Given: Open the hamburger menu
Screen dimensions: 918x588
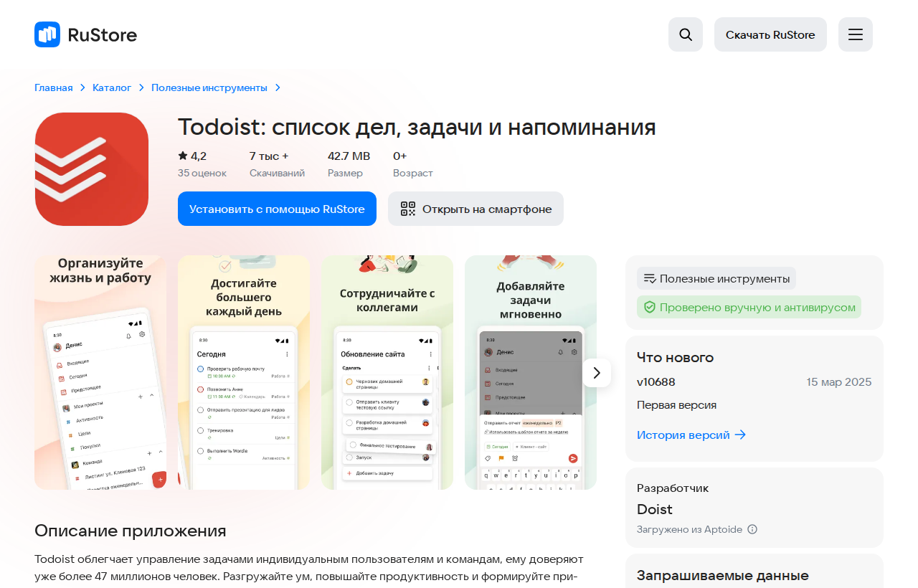Looking at the screenshot, I should click(x=856, y=34).
